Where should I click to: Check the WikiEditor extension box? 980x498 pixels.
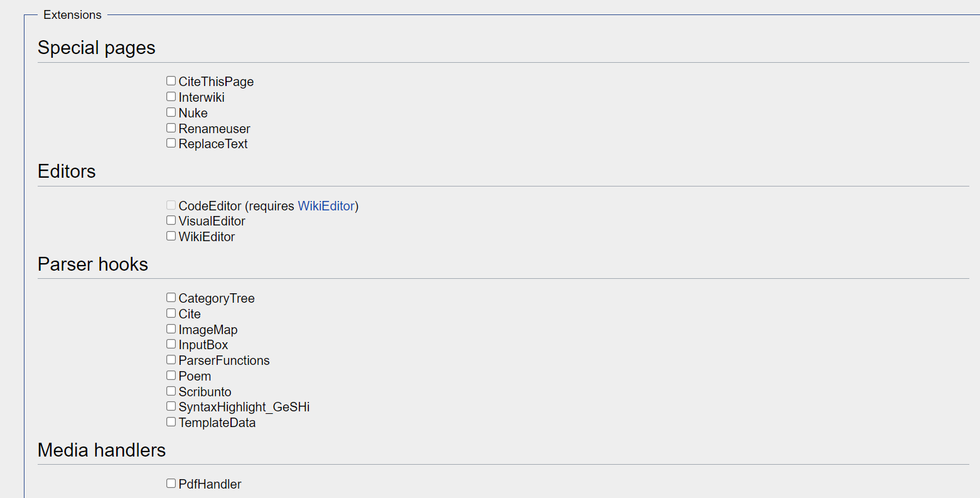pos(171,236)
